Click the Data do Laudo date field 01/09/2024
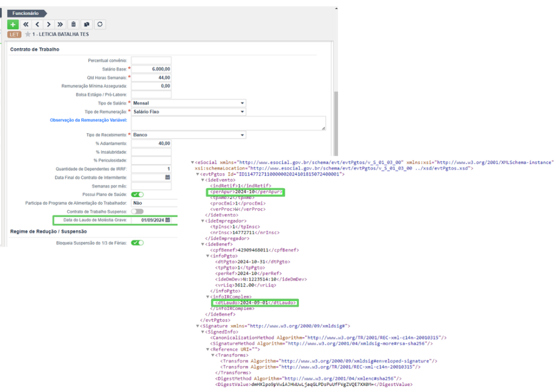This screenshot has width=557, height=392. coord(151,220)
